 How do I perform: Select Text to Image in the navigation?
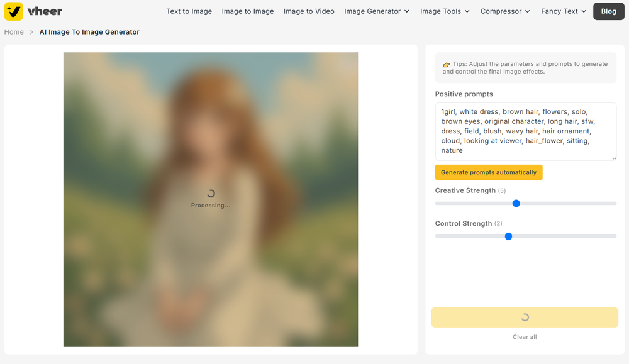[189, 11]
